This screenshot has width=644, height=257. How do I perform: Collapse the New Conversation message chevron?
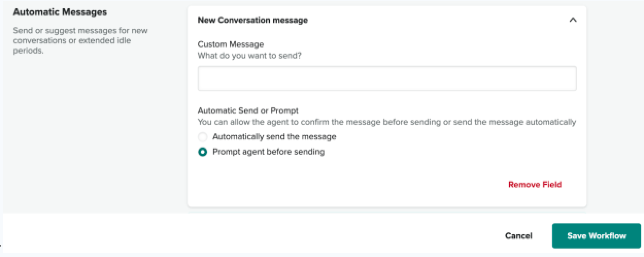572,21
